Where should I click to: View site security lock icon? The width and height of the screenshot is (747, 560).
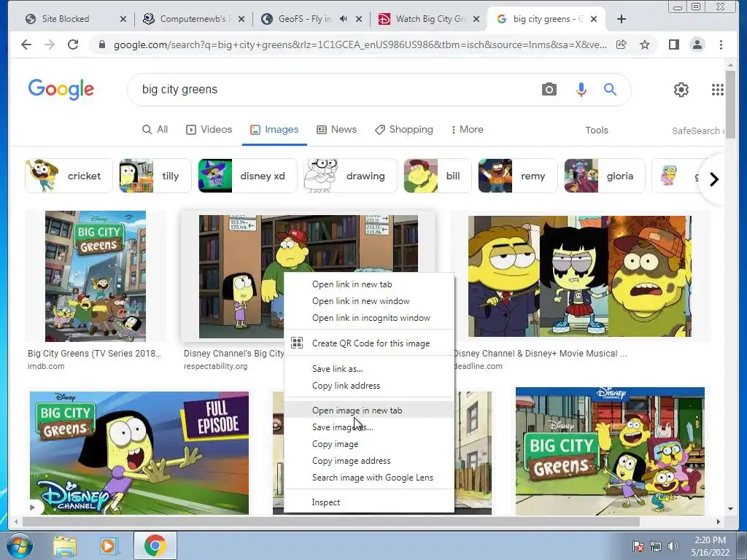point(101,44)
